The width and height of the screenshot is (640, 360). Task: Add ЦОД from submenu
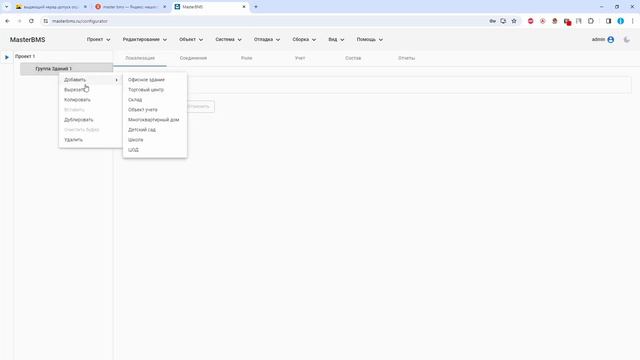point(155,150)
